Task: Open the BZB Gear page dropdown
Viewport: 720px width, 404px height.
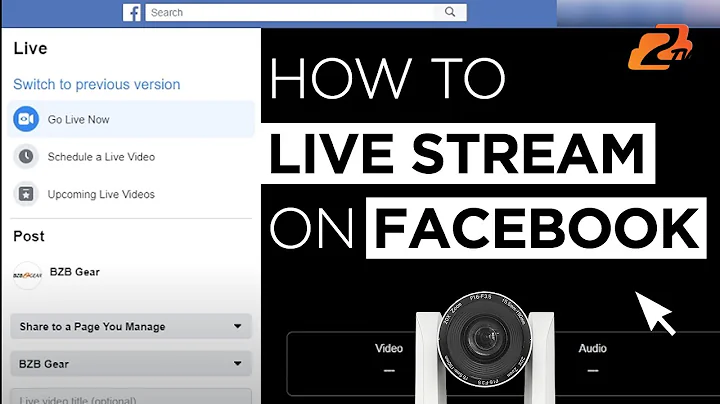Action: [x=131, y=364]
